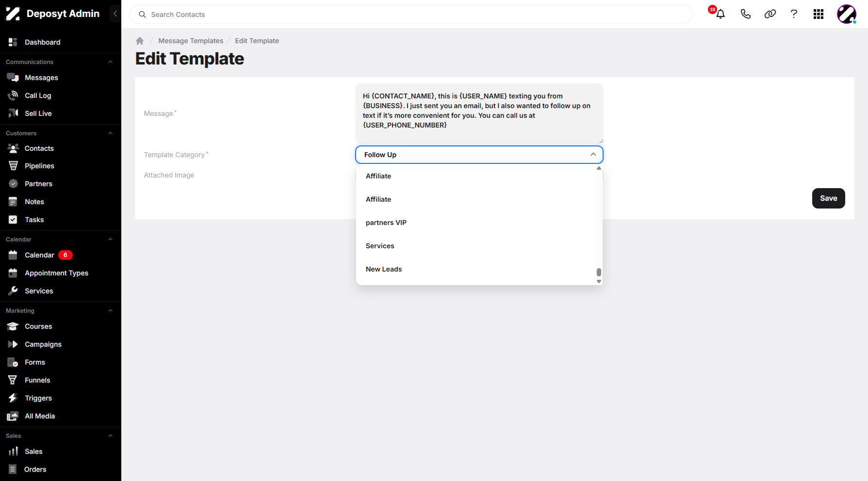
Task: Click the Services wrench icon
Action: (13, 291)
